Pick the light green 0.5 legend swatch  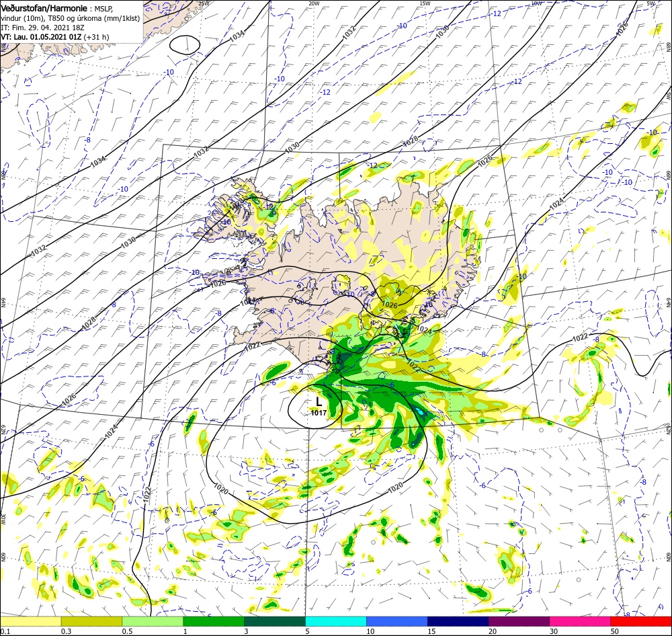coord(153,621)
